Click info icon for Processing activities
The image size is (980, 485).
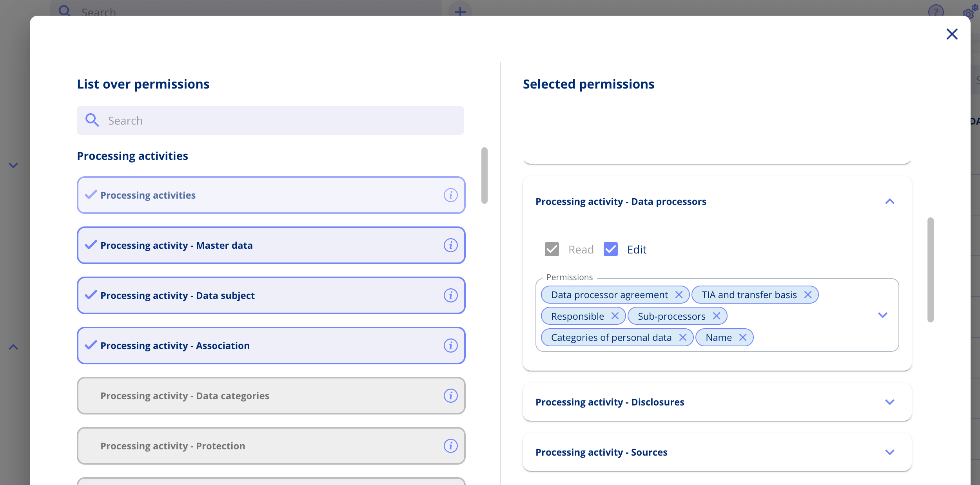[450, 195]
